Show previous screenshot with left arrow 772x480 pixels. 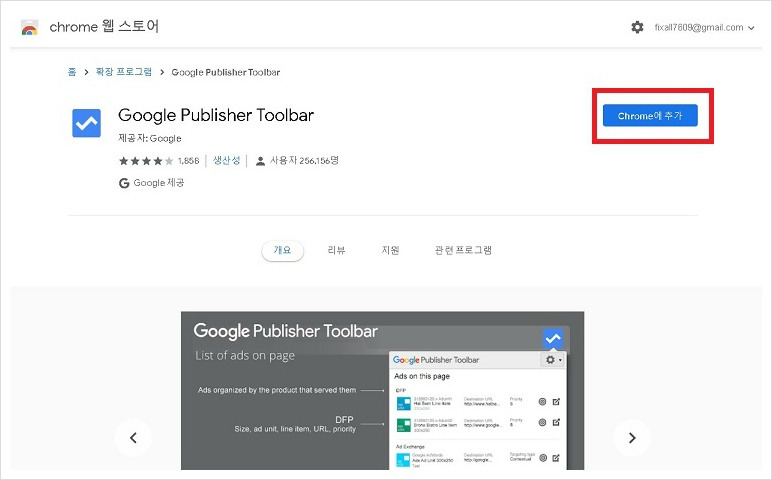pyautogui.click(x=133, y=438)
